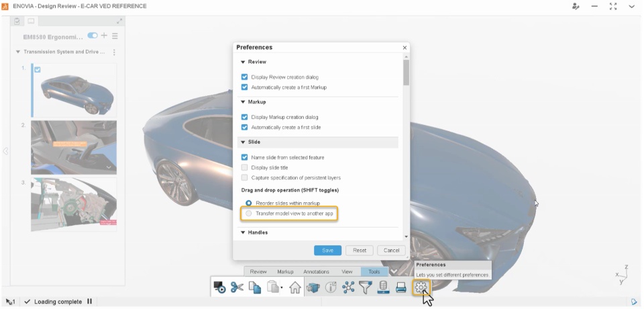Image resolution: width=644 pixels, height=309 pixels.
Task: Add new item with plus icon
Action: tap(105, 36)
